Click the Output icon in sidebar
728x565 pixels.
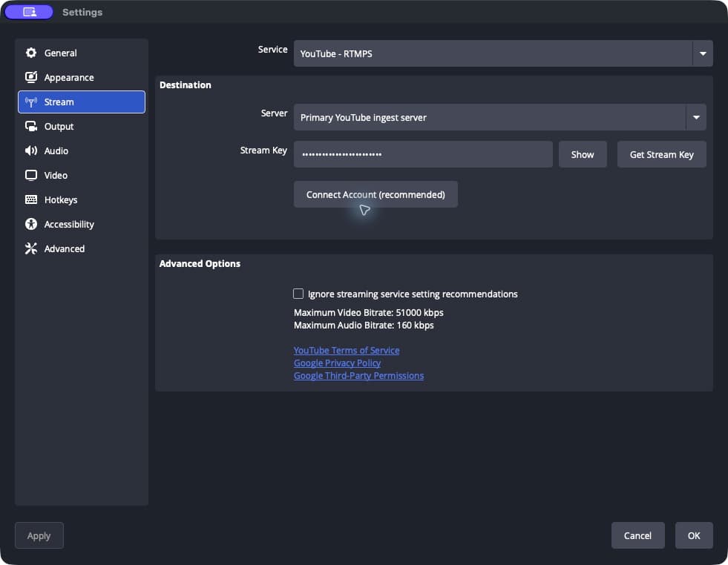31,126
